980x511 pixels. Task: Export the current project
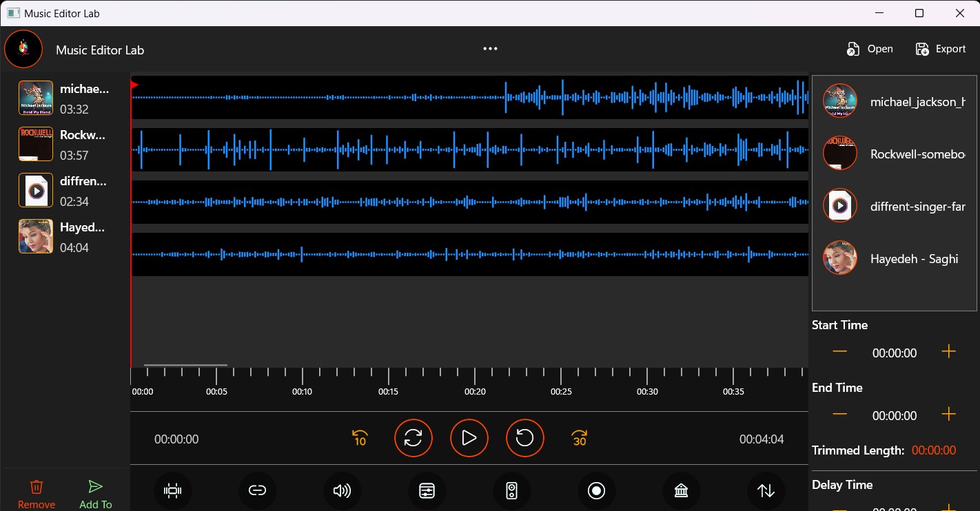(941, 48)
